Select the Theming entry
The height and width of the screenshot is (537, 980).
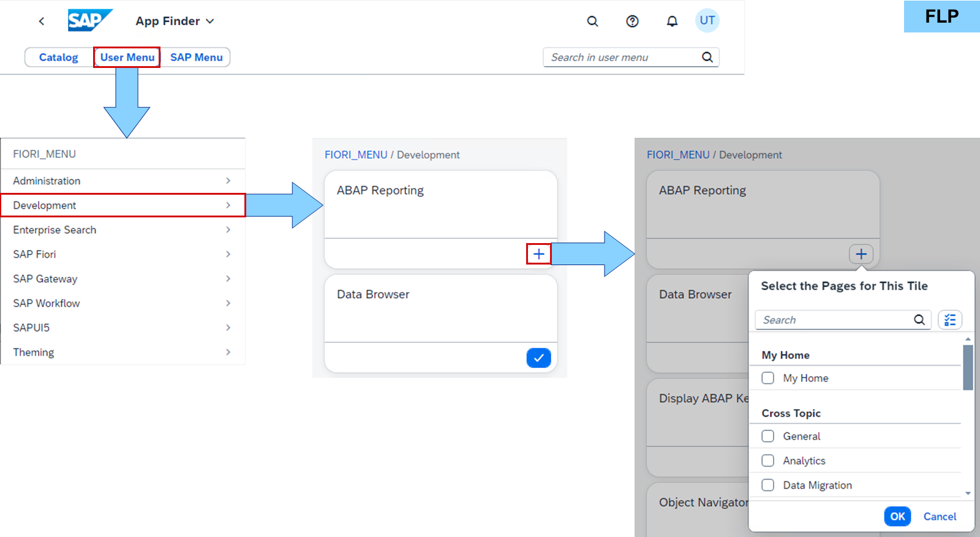(123, 352)
